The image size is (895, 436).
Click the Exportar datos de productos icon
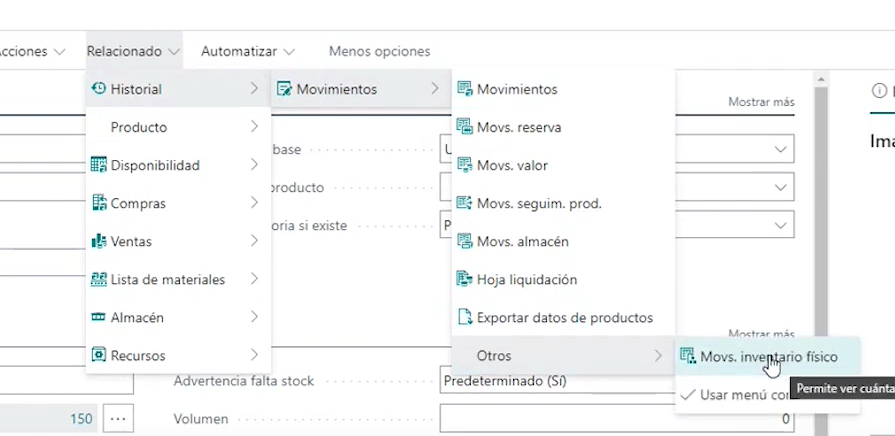pyautogui.click(x=464, y=317)
